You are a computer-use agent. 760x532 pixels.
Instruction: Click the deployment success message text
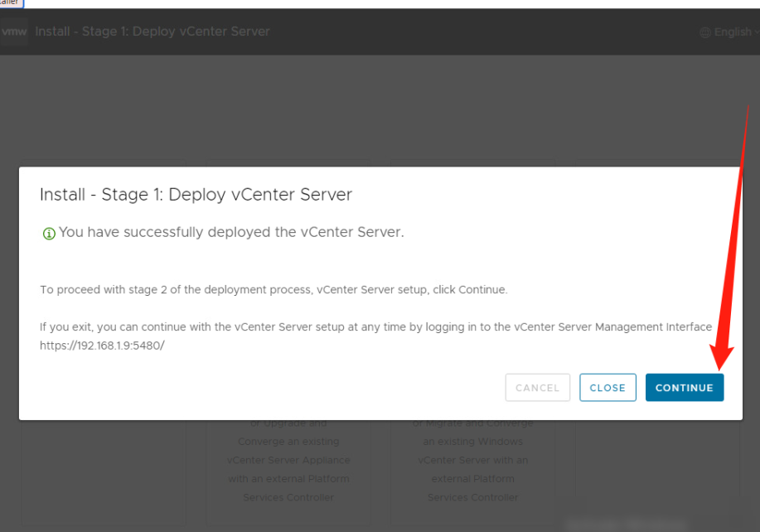(232, 232)
